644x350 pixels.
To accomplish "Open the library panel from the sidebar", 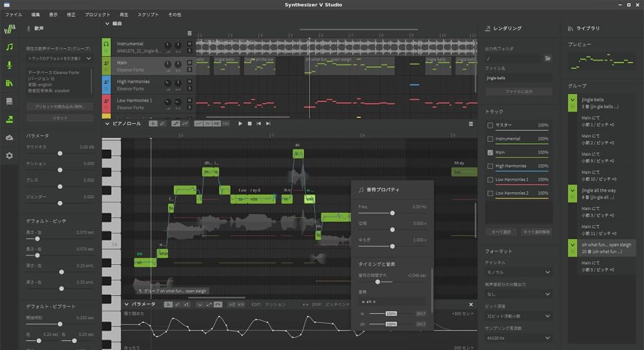I will [9, 83].
